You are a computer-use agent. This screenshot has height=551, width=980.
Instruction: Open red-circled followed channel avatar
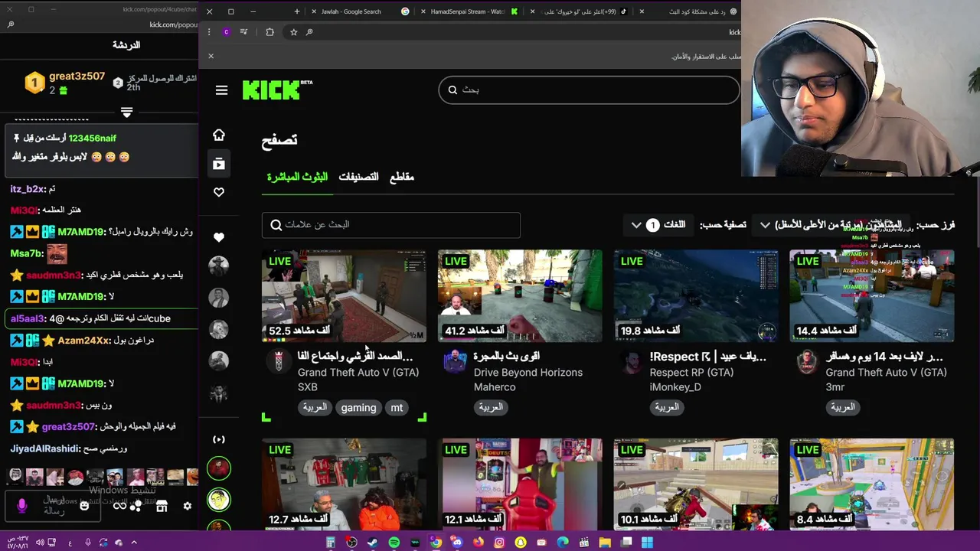tap(219, 468)
